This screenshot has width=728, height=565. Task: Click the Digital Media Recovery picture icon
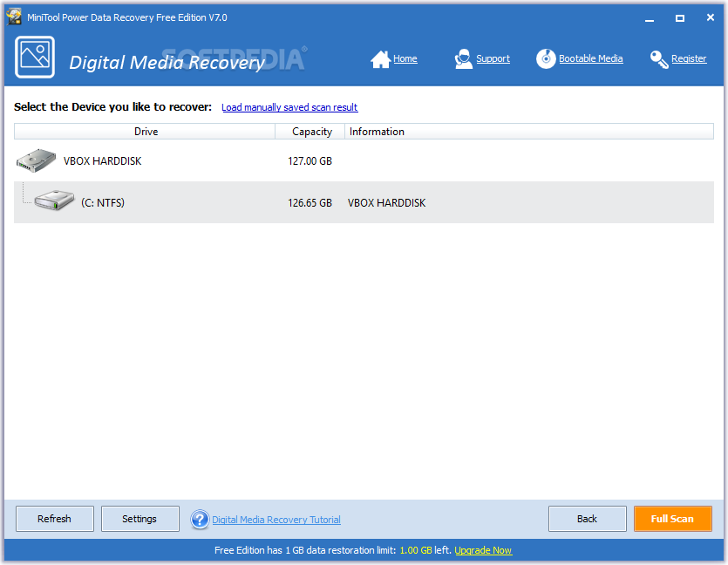coord(35,57)
